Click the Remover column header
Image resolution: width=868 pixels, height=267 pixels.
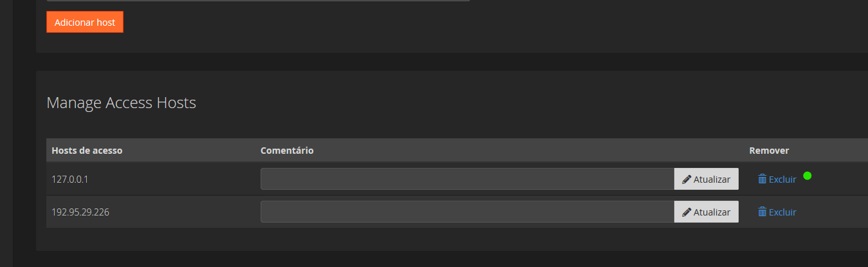769,151
